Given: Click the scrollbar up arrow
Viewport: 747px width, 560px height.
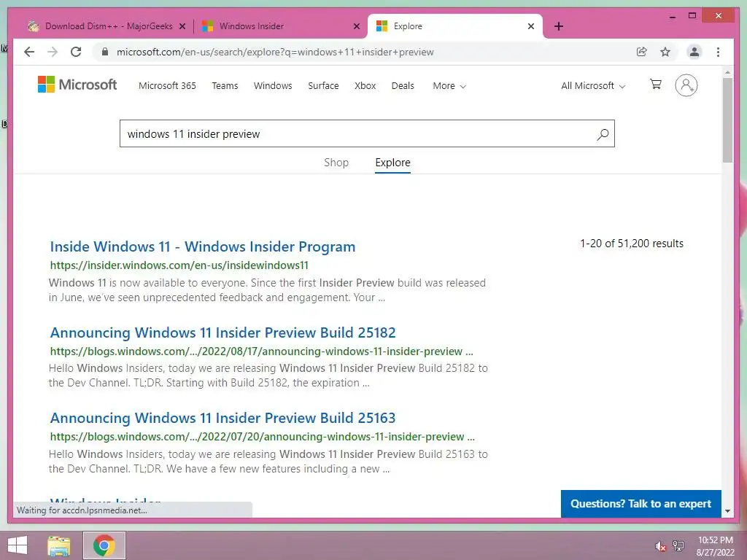Looking at the screenshot, I should tap(727, 72).
